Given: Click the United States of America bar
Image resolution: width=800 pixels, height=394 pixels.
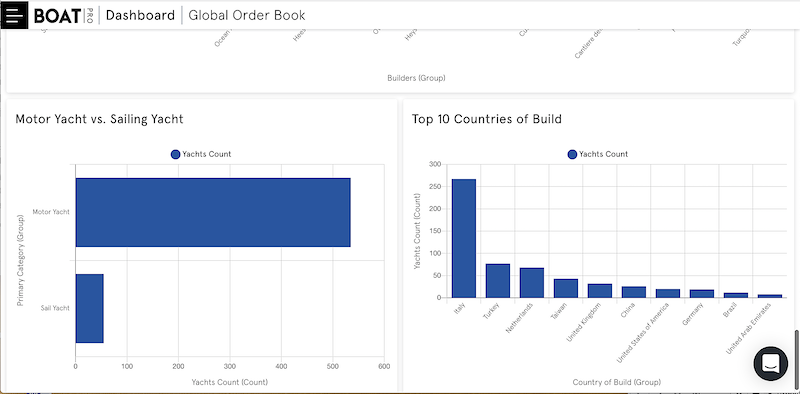Looking at the screenshot, I should [668, 293].
